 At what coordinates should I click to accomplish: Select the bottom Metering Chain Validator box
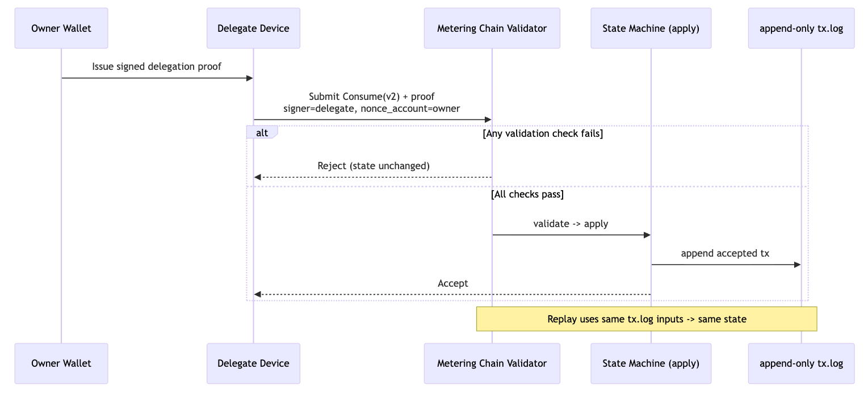point(492,363)
